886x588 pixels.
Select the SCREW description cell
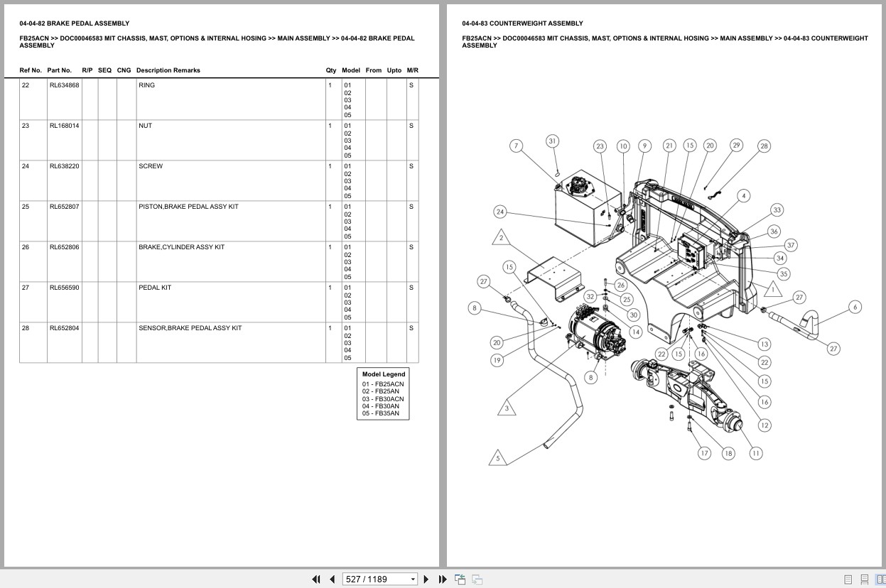(x=229, y=180)
